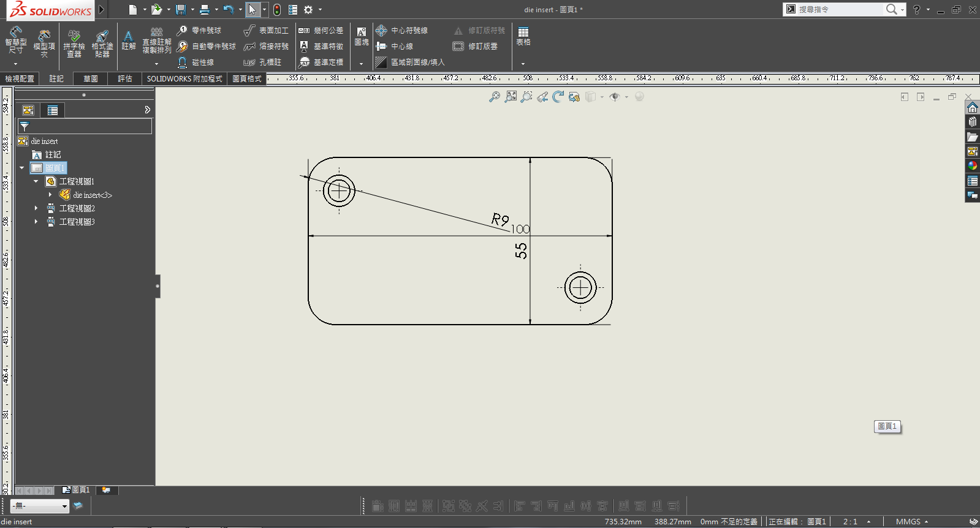Select the Smart Dimension (智慧型尺寸) tool
This screenshot has height=528, width=980.
click(16, 41)
